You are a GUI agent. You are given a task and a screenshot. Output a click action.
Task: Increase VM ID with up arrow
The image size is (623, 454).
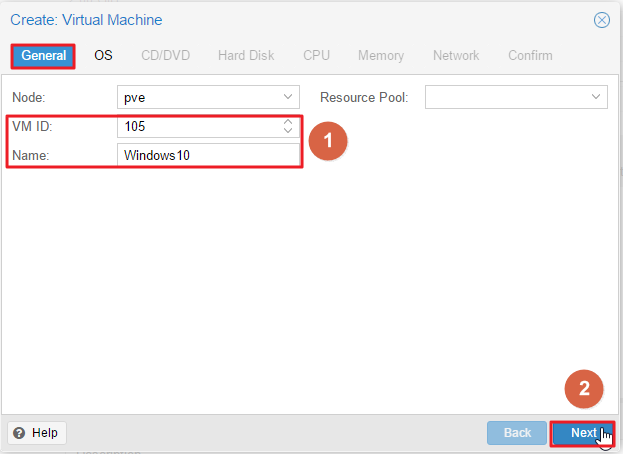pos(288,122)
